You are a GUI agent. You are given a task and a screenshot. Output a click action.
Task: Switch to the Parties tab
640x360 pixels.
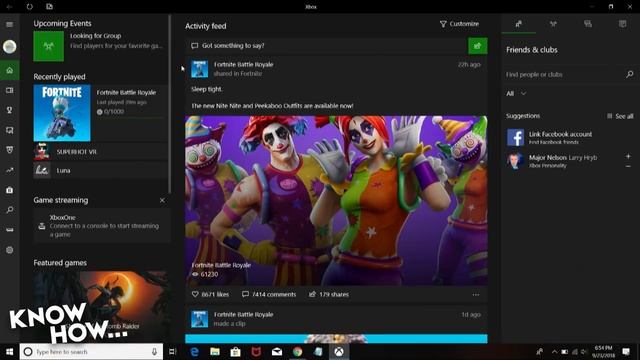point(553,24)
